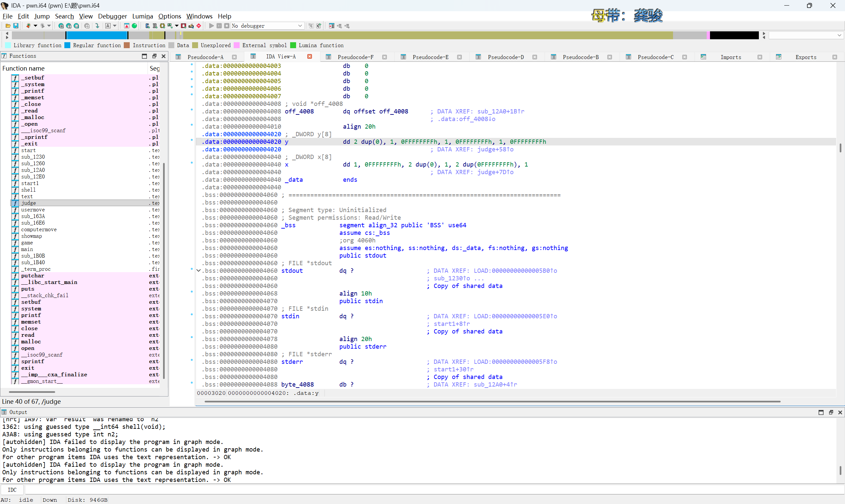The image size is (845, 504).
Task: Click the red upward triangle toolbar icon
Action: click(127, 26)
